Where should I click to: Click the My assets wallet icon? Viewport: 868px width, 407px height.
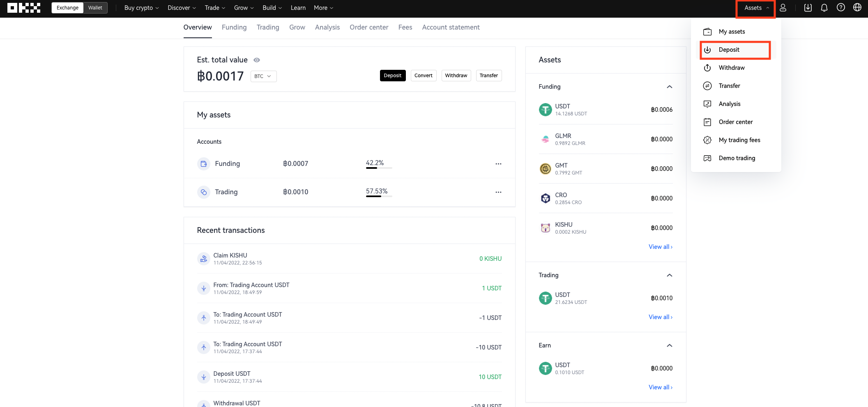[707, 32]
